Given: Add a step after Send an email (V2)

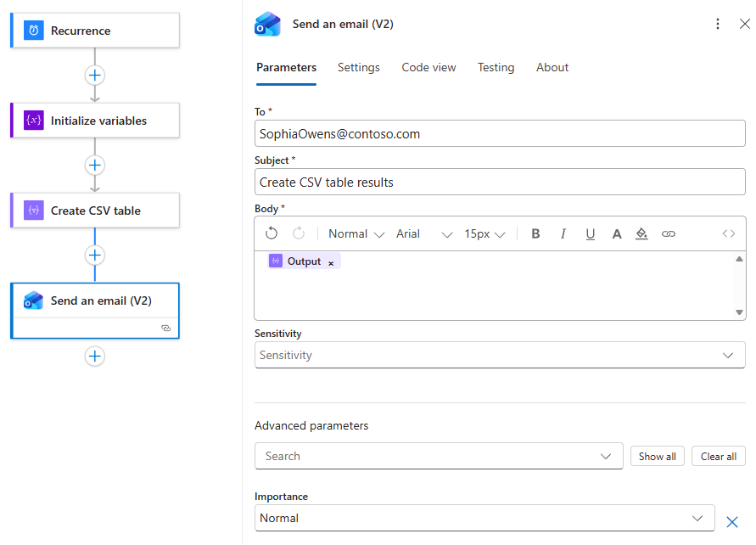Looking at the screenshot, I should click(x=95, y=357).
